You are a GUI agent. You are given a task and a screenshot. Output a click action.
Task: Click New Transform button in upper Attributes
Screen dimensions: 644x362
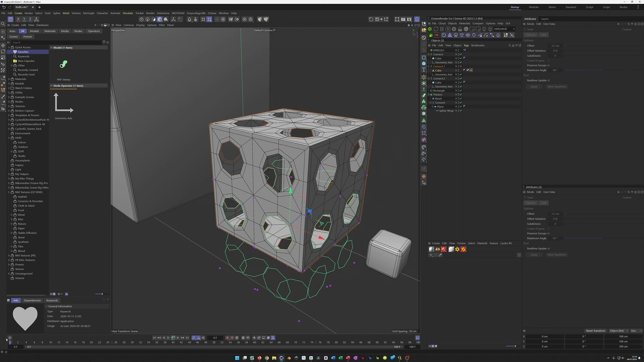pyautogui.click(x=556, y=87)
